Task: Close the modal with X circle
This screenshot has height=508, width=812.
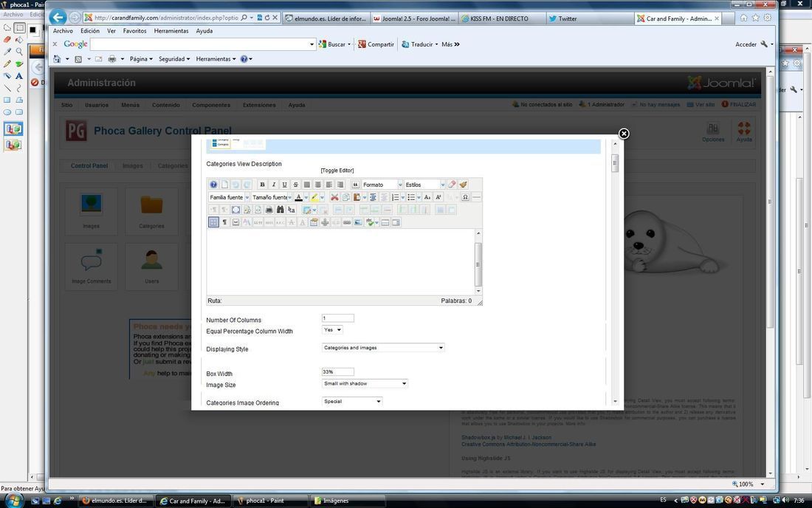Action: point(624,134)
